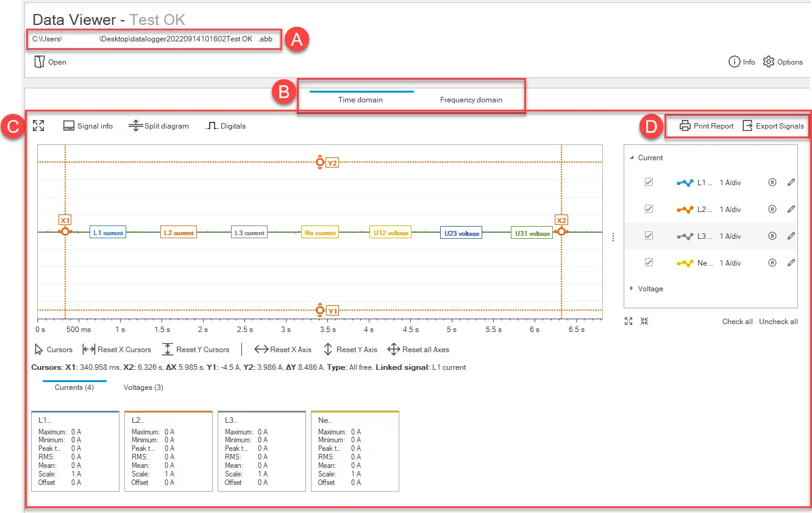Toggle the L2 current signal checkbox

pos(649,209)
